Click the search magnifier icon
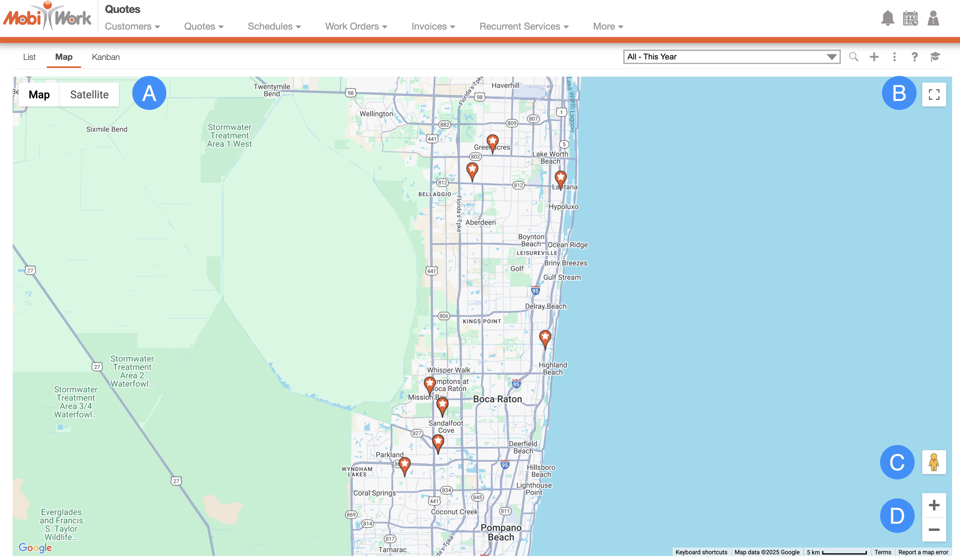Viewport: 960px width, 560px height. tap(854, 57)
